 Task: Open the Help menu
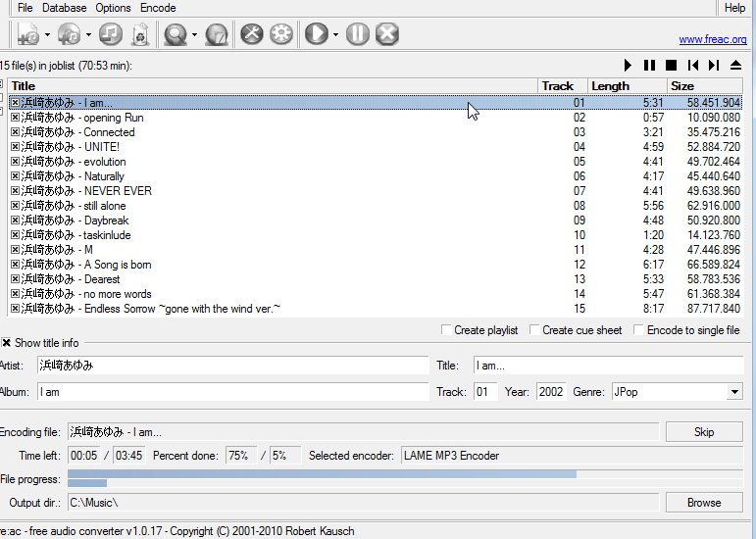[734, 8]
